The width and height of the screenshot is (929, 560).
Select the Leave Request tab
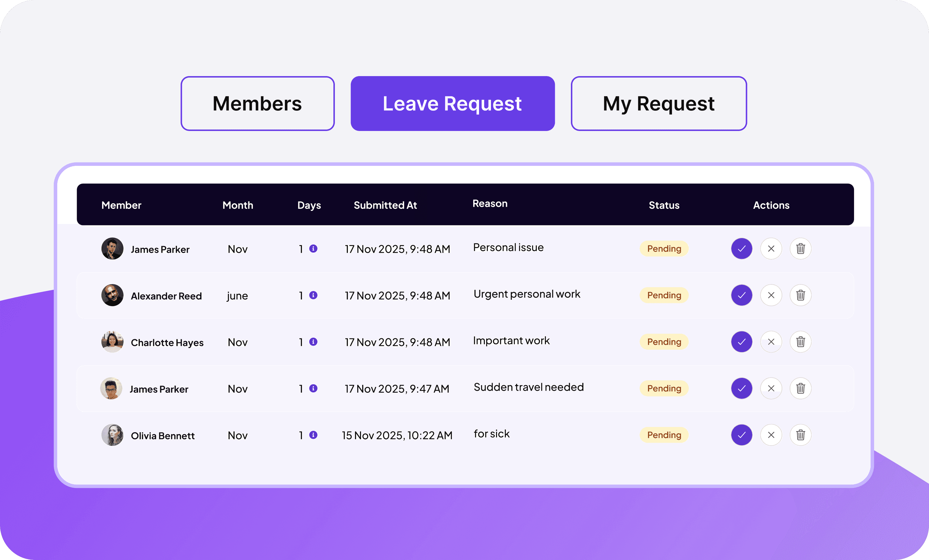tap(452, 103)
